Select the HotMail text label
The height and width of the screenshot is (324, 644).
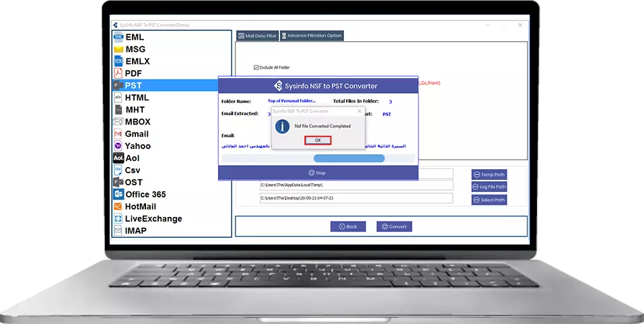[x=141, y=206]
